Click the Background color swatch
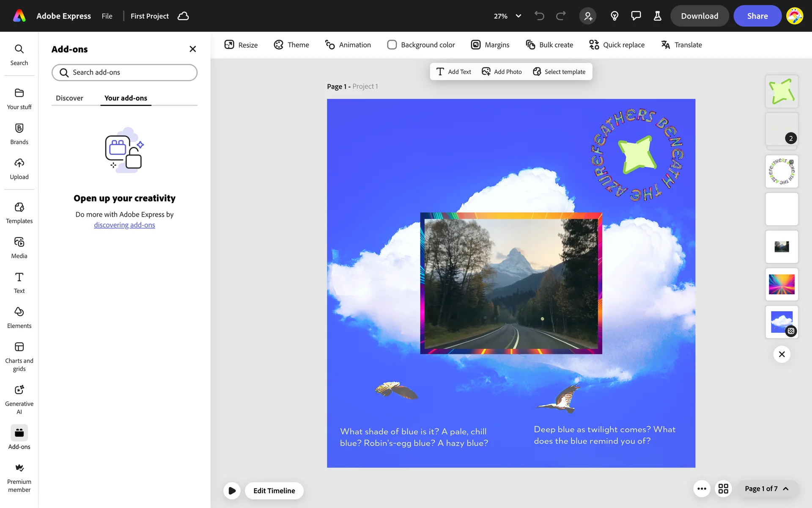812x508 pixels. (x=392, y=45)
